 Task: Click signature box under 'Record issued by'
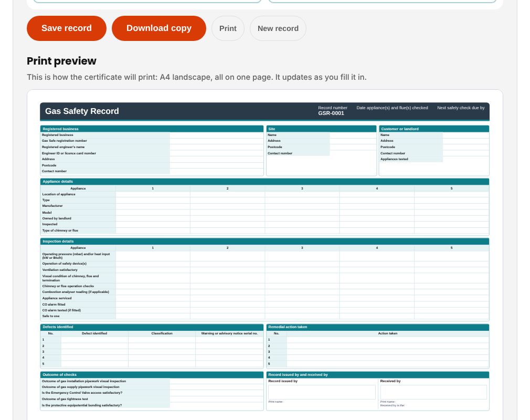point(322,392)
